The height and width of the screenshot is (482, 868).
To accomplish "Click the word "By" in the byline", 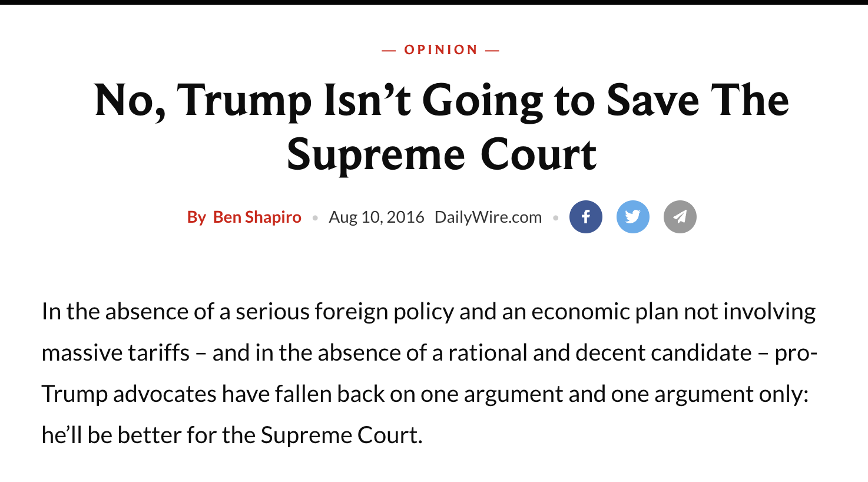I will click(x=196, y=217).
